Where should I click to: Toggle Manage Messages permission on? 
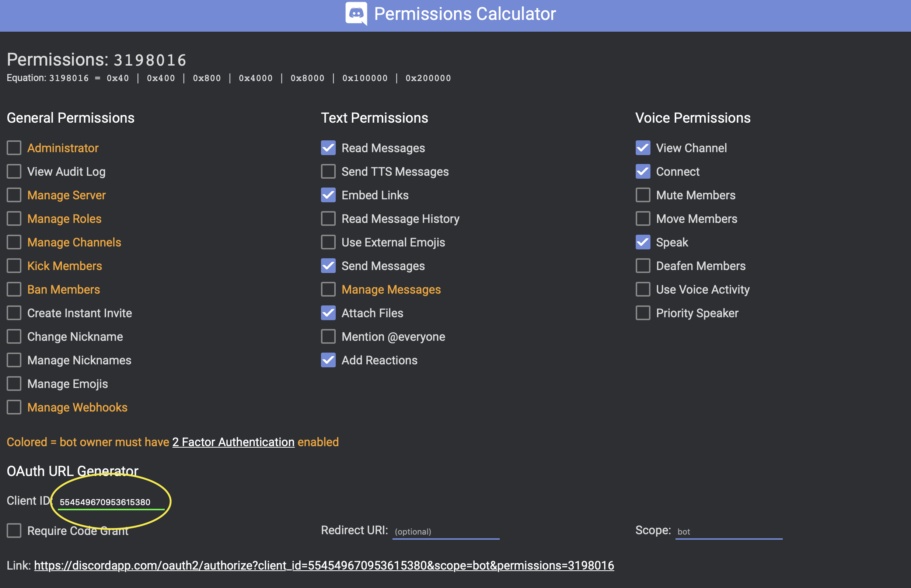[328, 290]
